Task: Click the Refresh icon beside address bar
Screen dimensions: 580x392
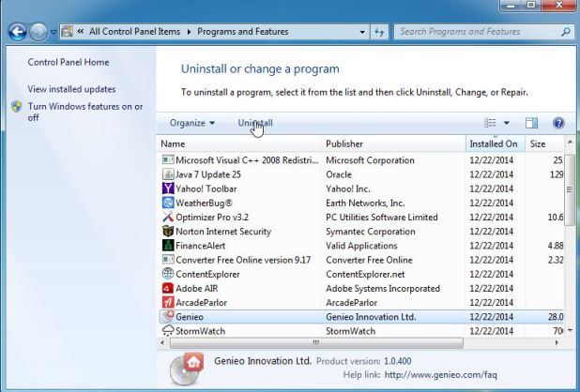Action: [380, 32]
